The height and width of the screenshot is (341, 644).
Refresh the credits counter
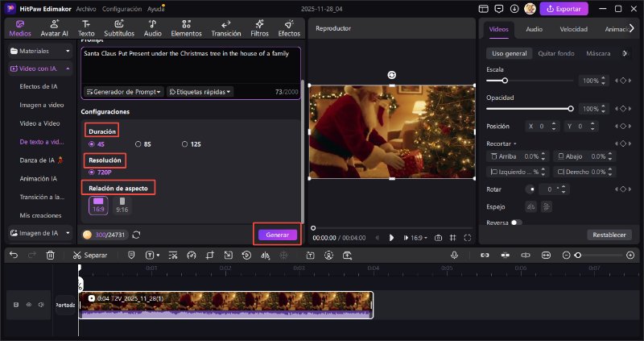136,235
